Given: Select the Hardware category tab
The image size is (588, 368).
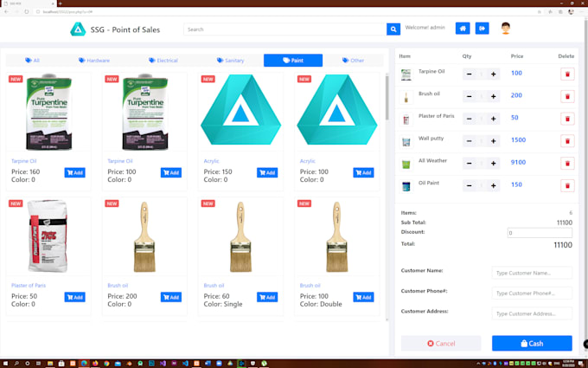Looking at the screenshot, I should (x=94, y=60).
